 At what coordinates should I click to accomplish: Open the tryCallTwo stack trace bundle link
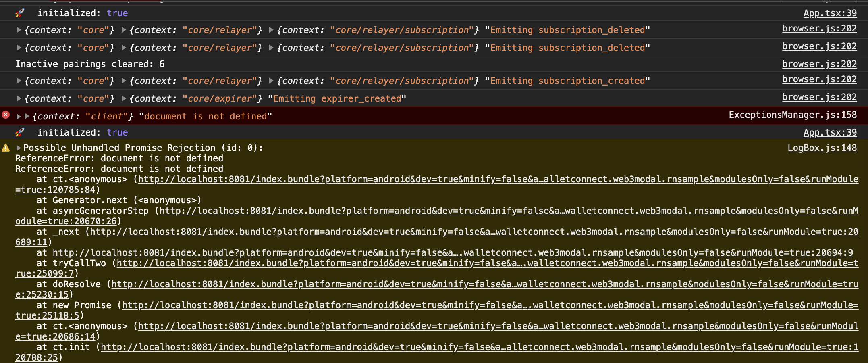(x=282, y=263)
